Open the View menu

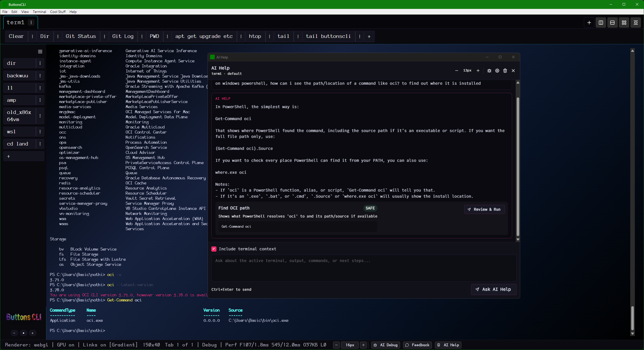point(25,12)
